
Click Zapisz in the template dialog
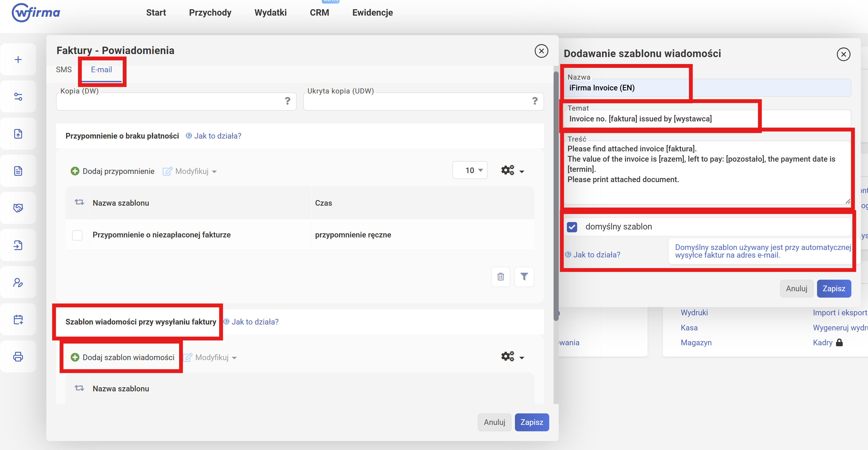pyautogui.click(x=834, y=289)
